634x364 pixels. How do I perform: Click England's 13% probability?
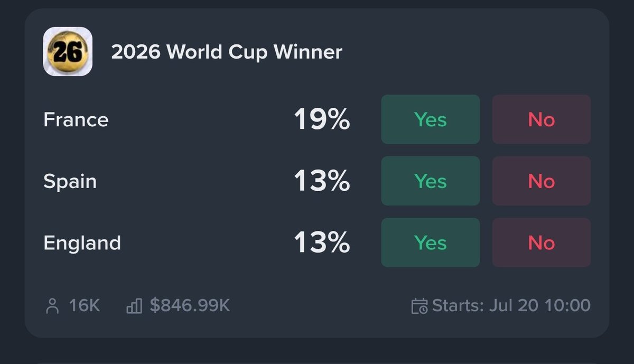point(322,244)
